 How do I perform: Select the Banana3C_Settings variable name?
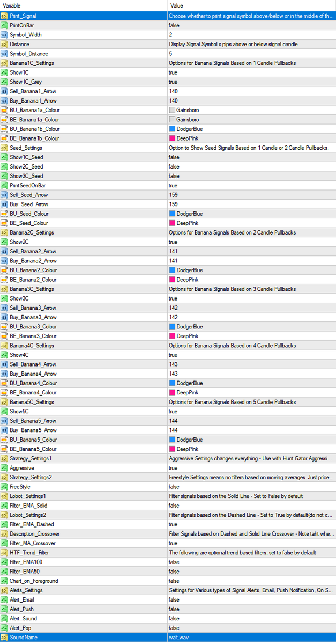32,289
